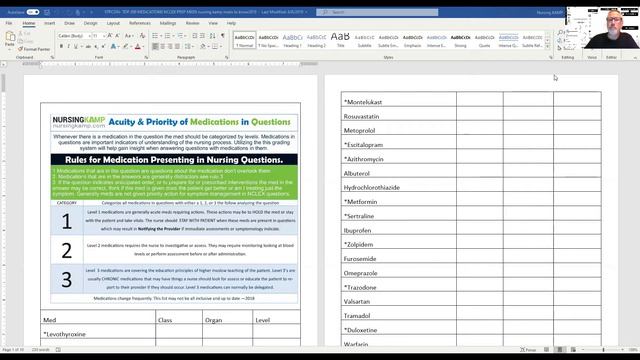Viewport: 640px width, 360px height.
Task: Apply Superscript formatting
Action: pos(104,47)
